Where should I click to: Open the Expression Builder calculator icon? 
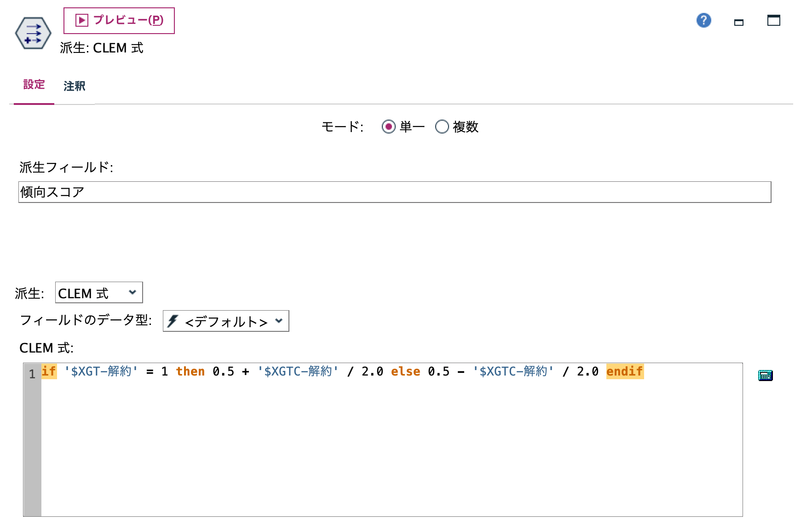(765, 375)
